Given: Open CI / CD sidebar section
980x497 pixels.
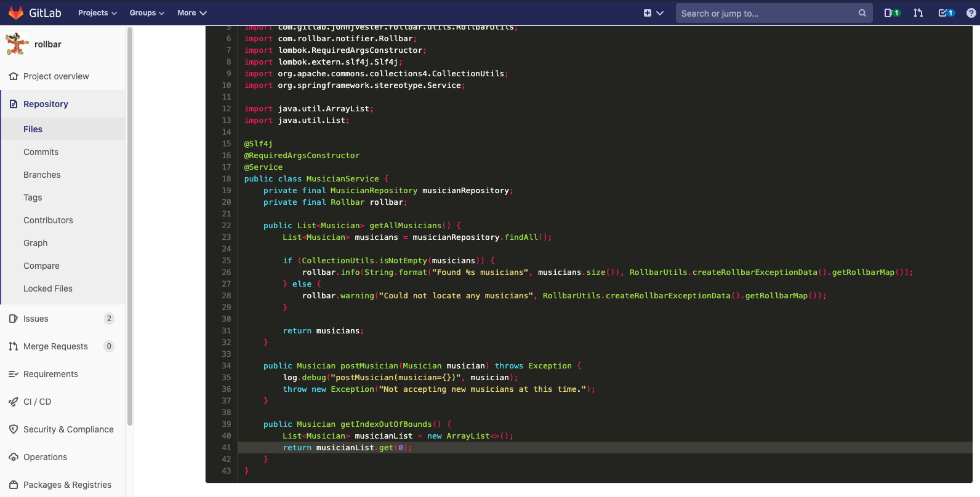Looking at the screenshot, I should 37,402.
